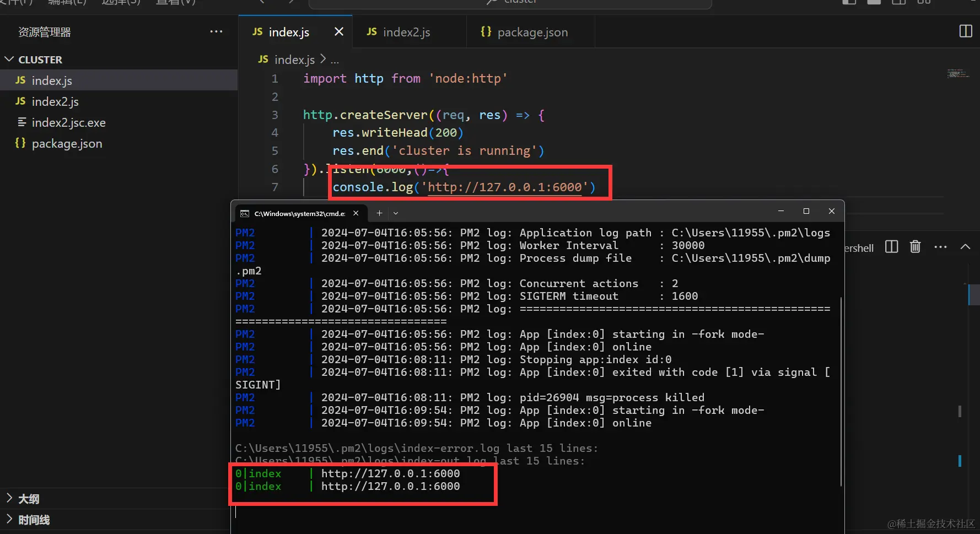Viewport: 980px width, 534px height.
Task: Click the cmd window vertical scrollbar
Action: 841,391
